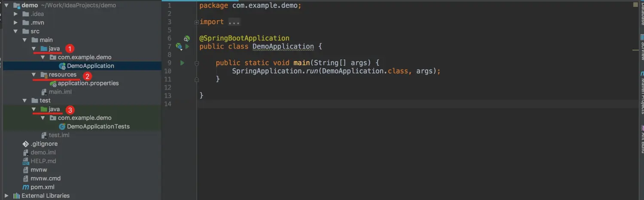Click the DemoApplicationTests class icon
Screen dimensions: 644x200
pos(62,126)
